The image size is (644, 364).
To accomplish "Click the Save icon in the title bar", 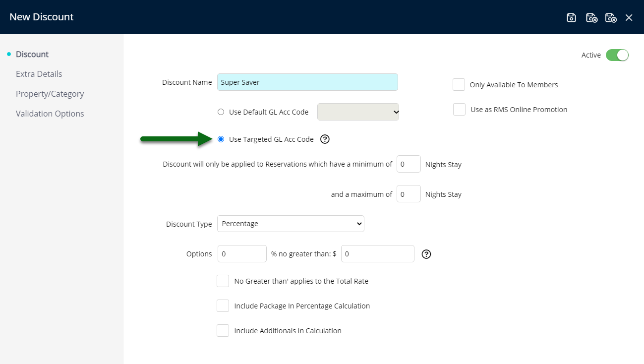I will pos(571,17).
